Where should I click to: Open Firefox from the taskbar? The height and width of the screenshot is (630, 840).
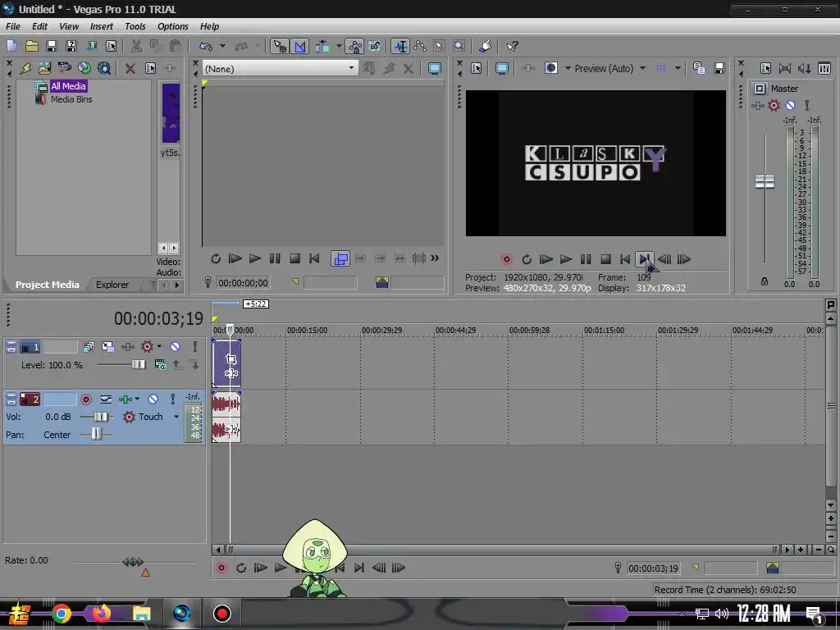tap(101, 614)
